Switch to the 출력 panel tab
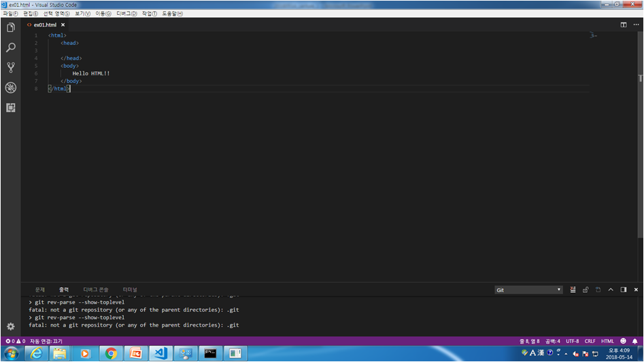 coord(64,289)
